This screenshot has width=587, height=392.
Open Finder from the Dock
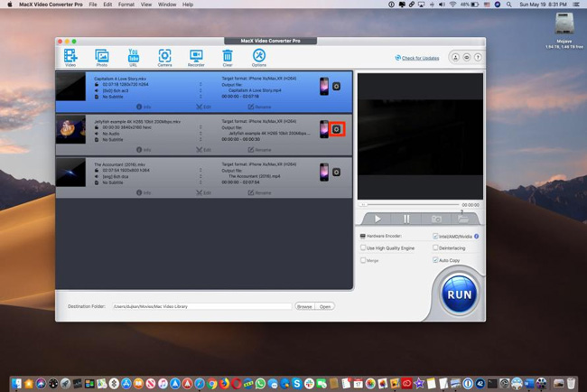tap(16, 383)
